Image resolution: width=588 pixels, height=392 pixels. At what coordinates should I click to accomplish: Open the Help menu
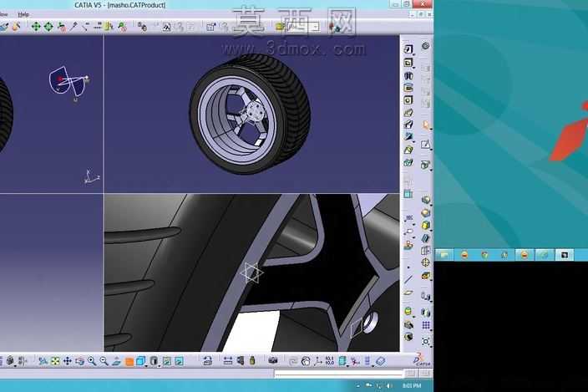[23, 15]
